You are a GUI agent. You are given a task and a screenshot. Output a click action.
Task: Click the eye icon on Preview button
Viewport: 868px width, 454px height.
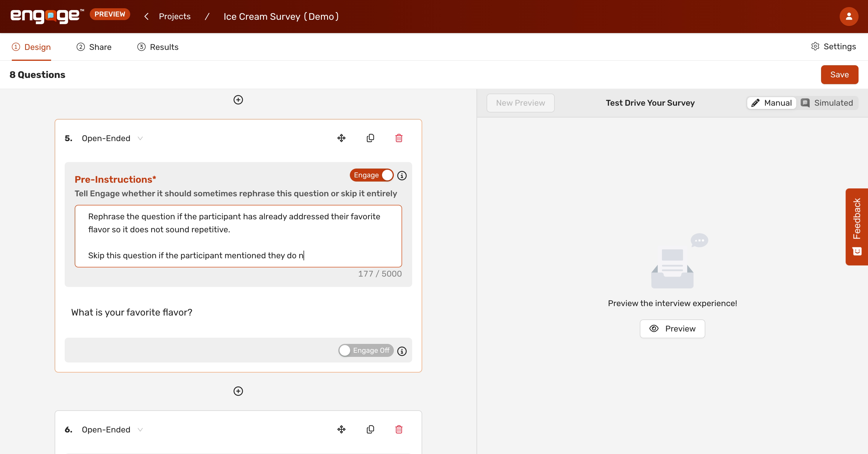654,328
